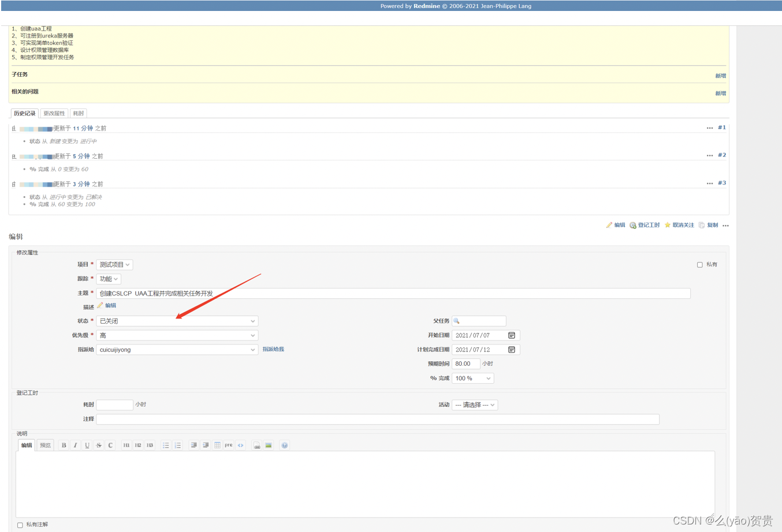The height and width of the screenshot is (532, 782).
Task: Insert ordered numbered list
Action: (177, 445)
